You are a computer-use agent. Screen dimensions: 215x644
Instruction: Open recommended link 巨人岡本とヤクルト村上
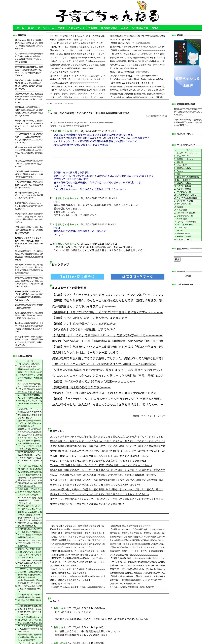[x=87, y=352]
